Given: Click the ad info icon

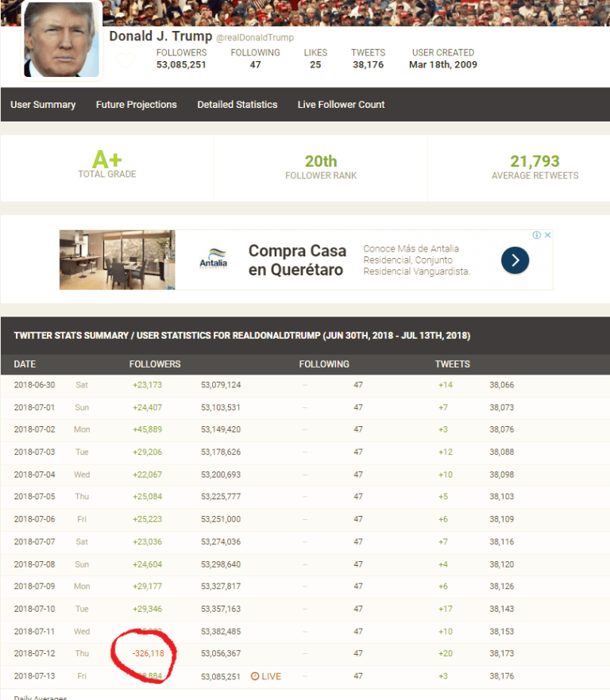Looking at the screenshot, I should tap(537, 235).
